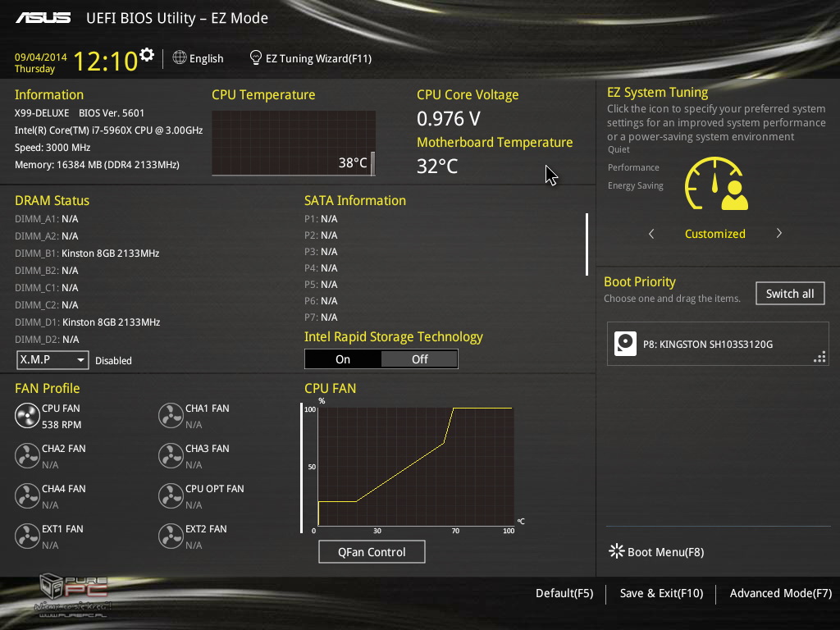Click SATA P7: N/A entry

coord(321,317)
